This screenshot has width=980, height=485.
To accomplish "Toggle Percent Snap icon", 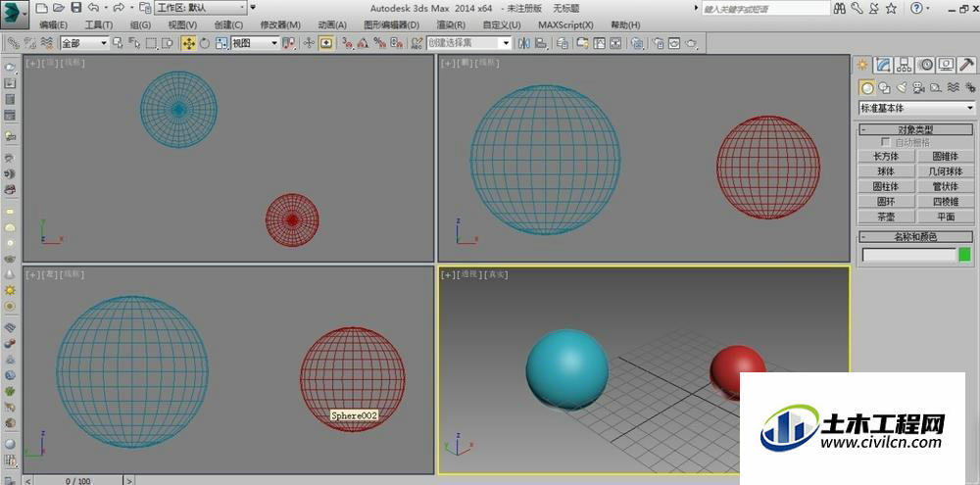I will tap(379, 43).
